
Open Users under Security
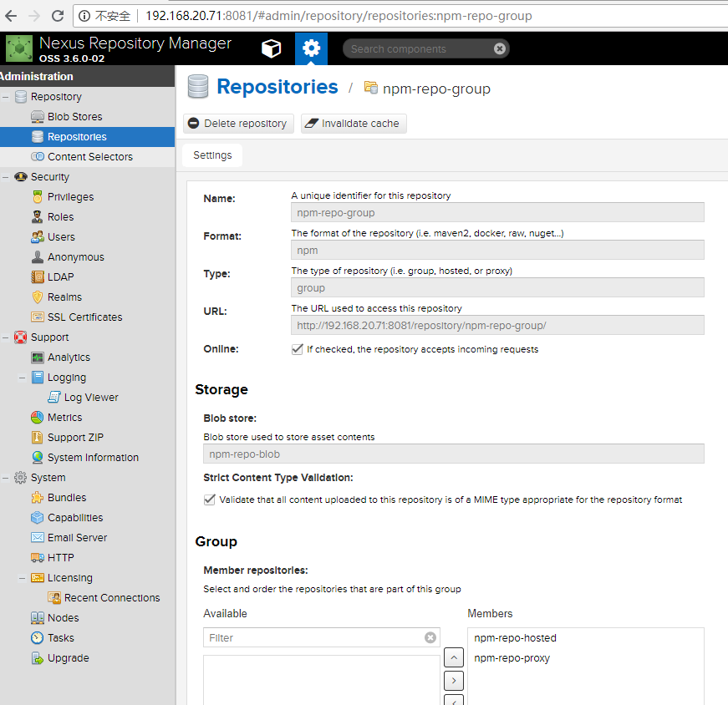[61, 236]
